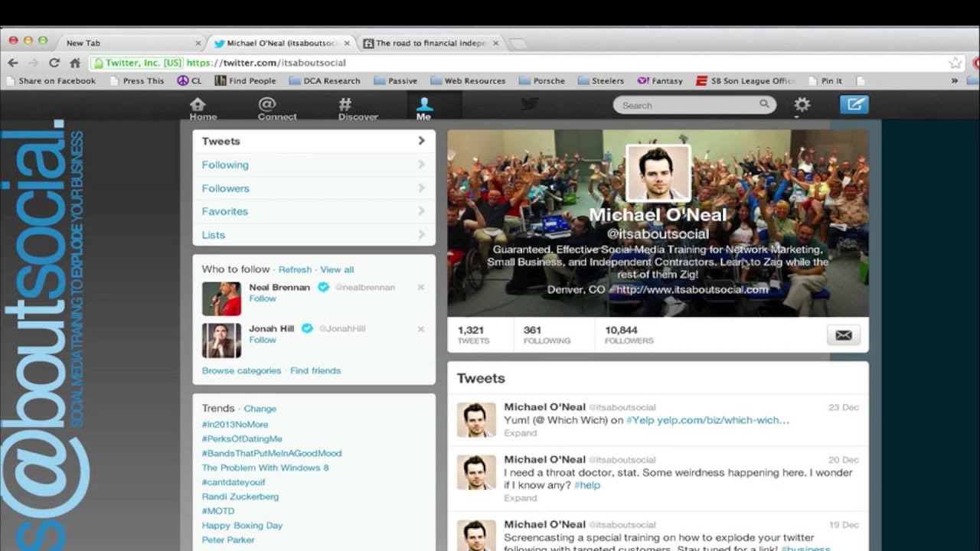Click Neal Brennan's avatar thumbnail
980x551 pixels.
click(221, 298)
